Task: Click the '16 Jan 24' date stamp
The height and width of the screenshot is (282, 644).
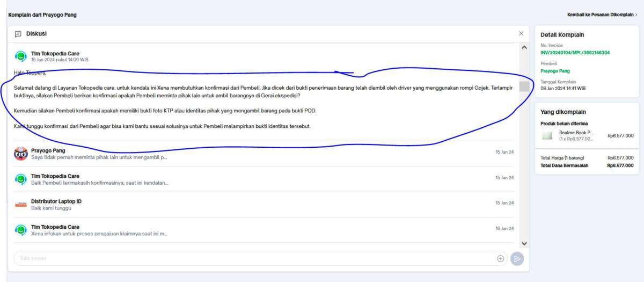Action: point(504,228)
